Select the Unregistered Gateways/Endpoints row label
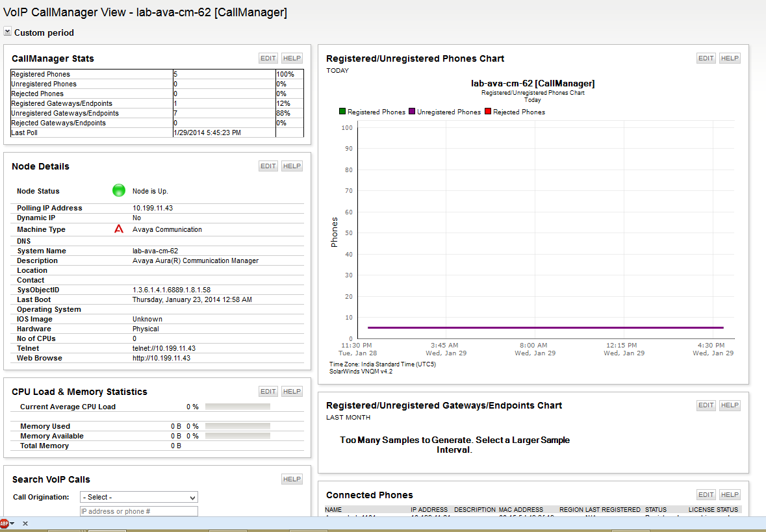766x532 pixels. [x=65, y=113]
